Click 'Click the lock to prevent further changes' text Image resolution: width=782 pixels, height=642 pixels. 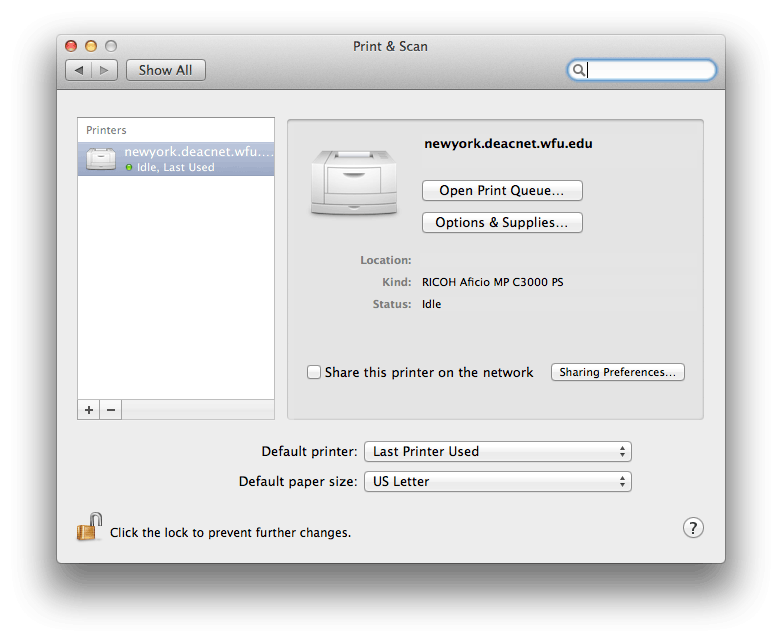[x=230, y=533]
